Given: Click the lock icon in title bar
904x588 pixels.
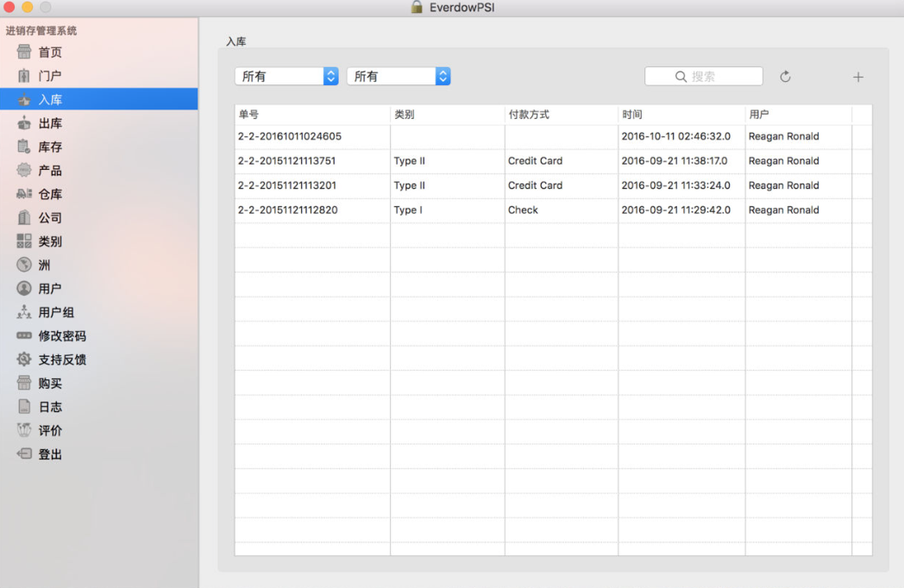Looking at the screenshot, I should tap(417, 7).
